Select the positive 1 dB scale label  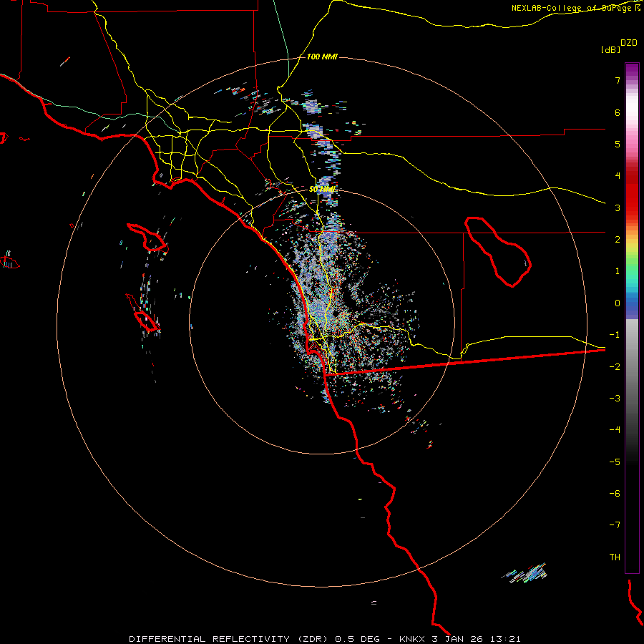[x=618, y=271]
